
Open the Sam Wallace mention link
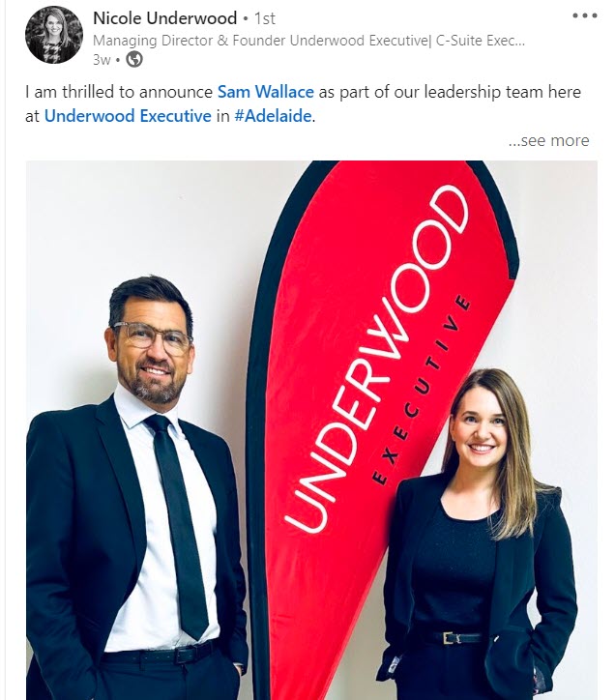265,92
